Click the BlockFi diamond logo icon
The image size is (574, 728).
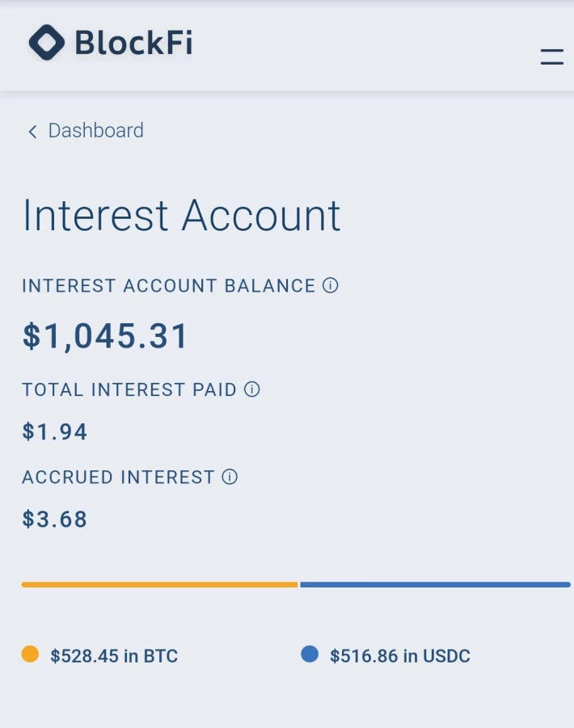(x=46, y=42)
